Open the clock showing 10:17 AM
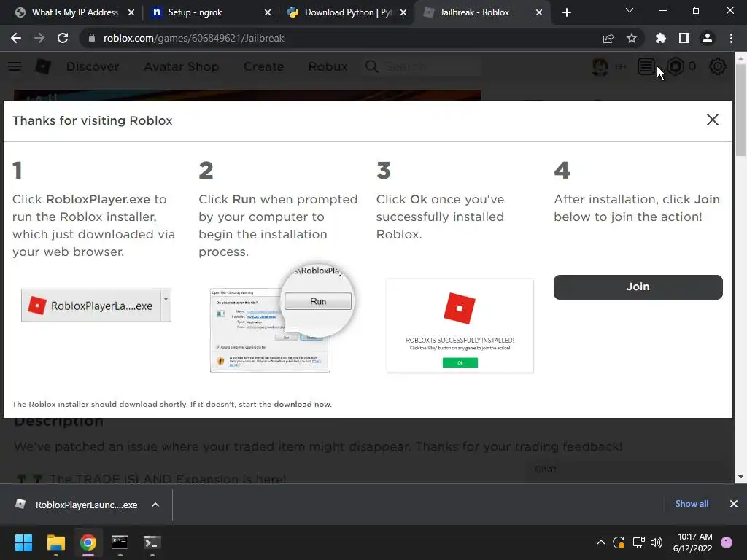The width and height of the screenshot is (747, 560). pyautogui.click(x=692, y=542)
